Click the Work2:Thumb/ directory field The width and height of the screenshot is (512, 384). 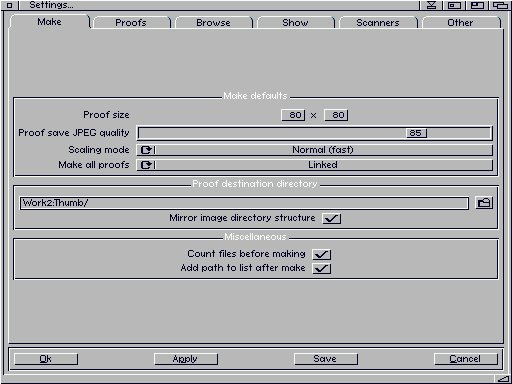coord(244,203)
